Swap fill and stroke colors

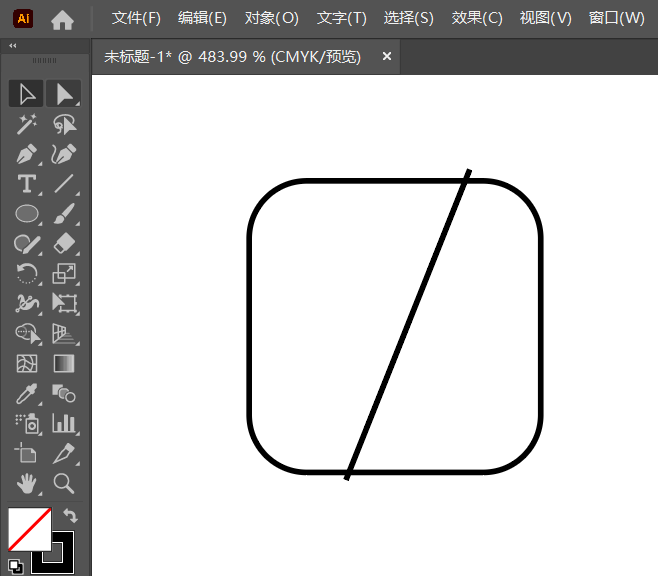pyautogui.click(x=70, y=516)
